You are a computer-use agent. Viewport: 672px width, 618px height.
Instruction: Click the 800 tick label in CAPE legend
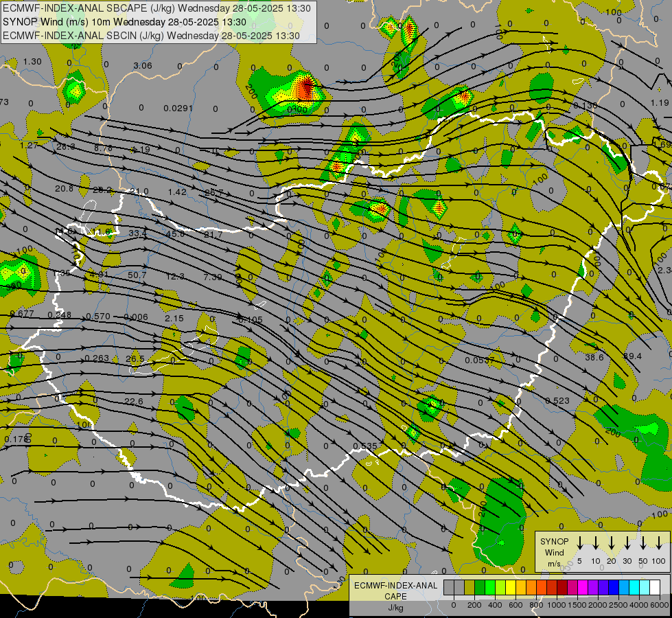[536, 605]
